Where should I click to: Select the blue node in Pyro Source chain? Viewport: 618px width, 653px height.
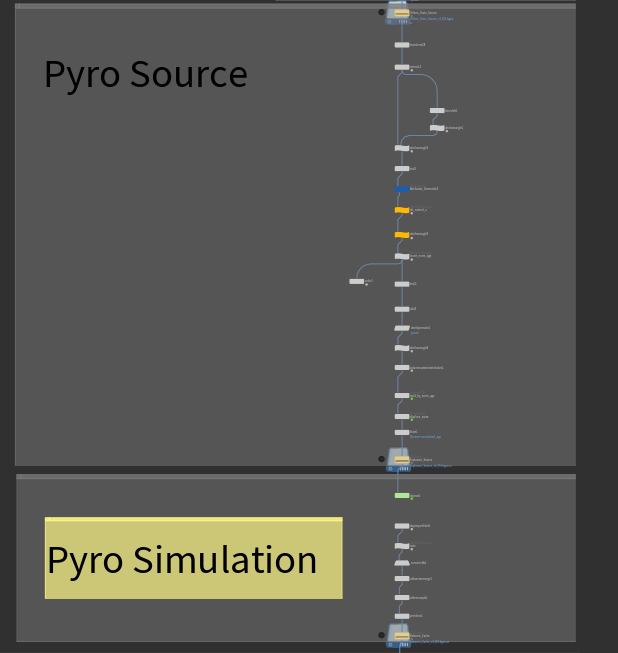tap(402, 189)
